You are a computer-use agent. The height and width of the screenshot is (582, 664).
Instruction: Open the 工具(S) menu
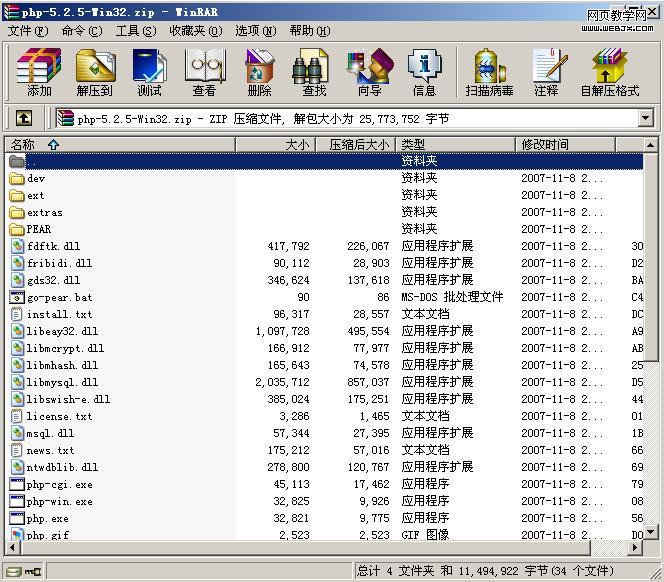136,31
